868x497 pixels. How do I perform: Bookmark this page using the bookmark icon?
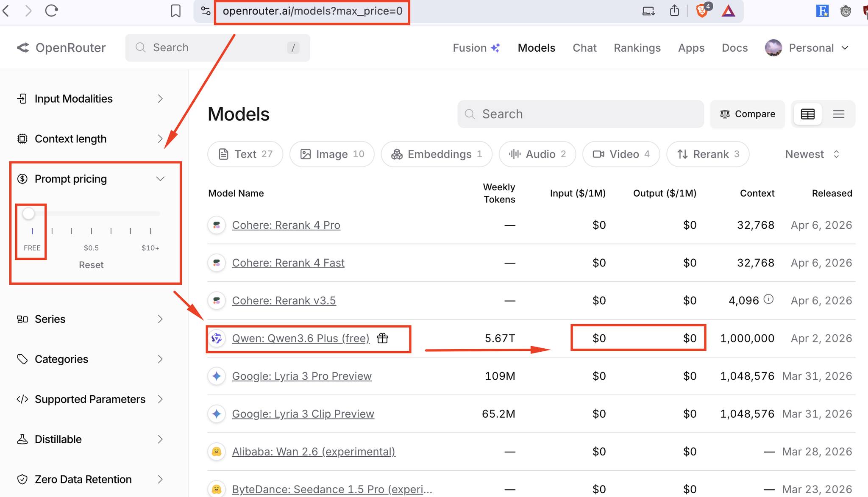(175, 11)
